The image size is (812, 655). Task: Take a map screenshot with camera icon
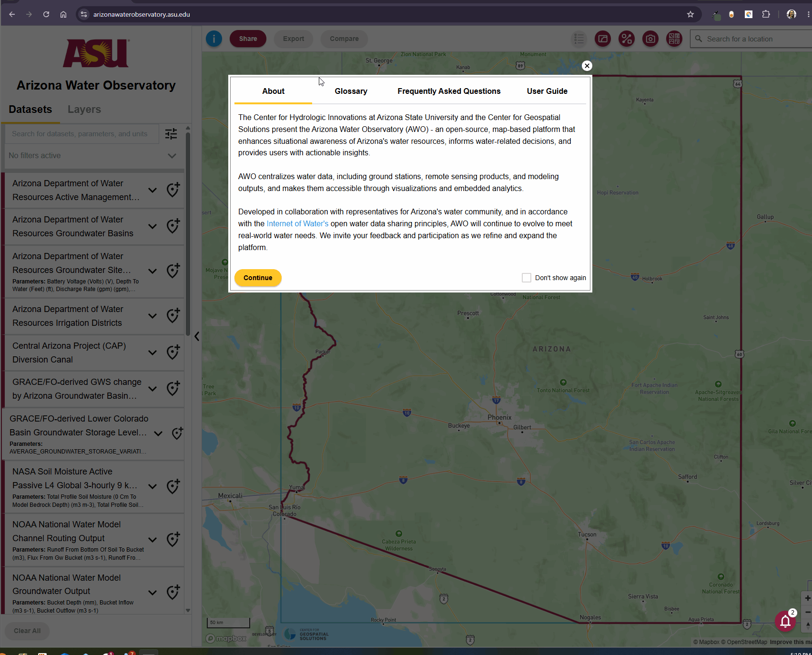click(650, 39)
